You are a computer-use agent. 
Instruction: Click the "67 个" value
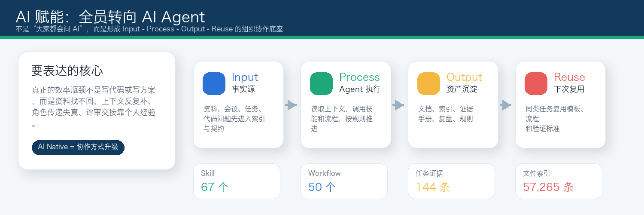click(x=215, y=187)
